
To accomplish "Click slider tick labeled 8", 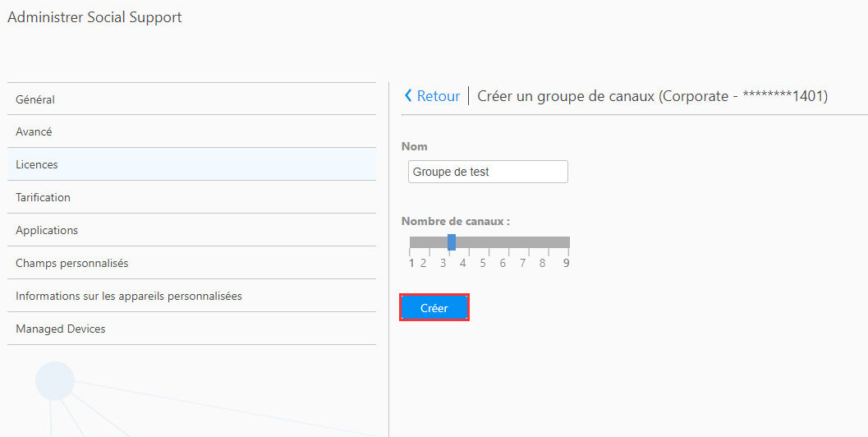I will 543,263.
